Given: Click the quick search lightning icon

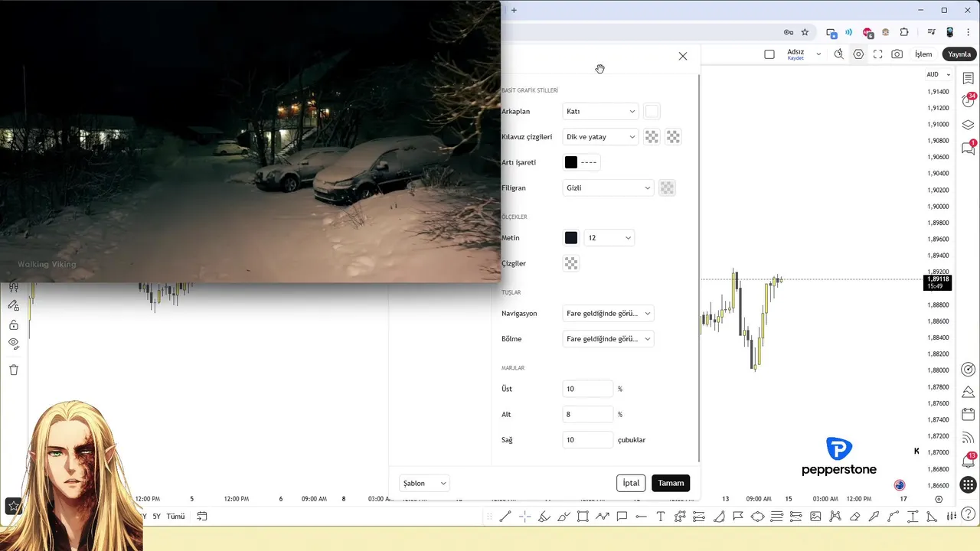Looking at the screenshot, I should pyautogui.click(x=839, y=54).
